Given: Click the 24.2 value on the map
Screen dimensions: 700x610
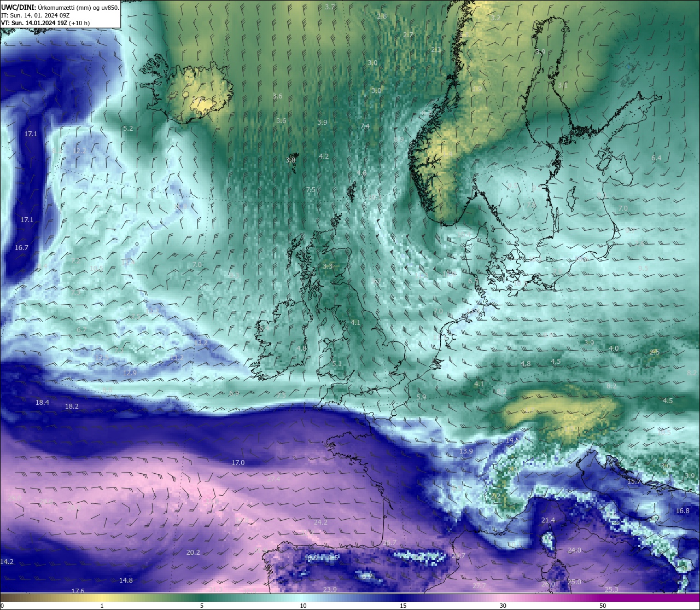Looking at the screenshot, I should coord(320,522).
